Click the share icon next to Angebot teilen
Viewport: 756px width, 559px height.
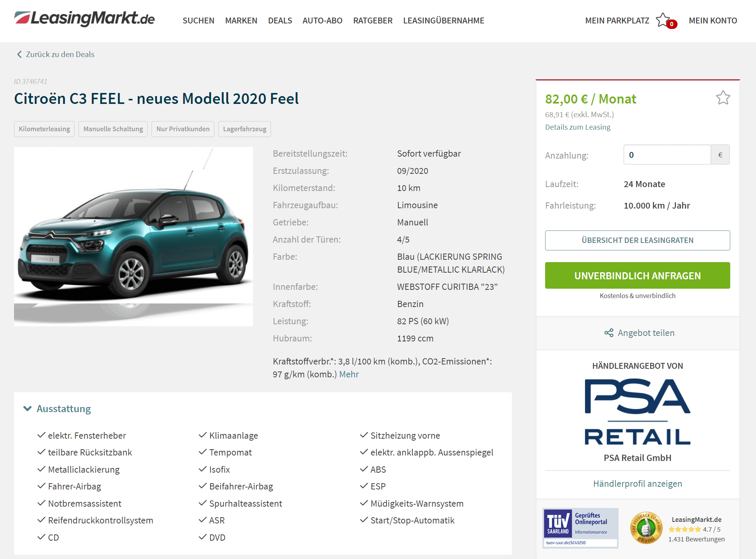click(609, 333)
